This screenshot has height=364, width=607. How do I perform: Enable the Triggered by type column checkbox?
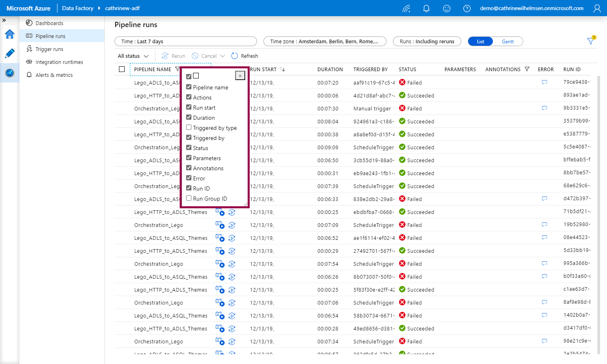click(x=189, y=127)
